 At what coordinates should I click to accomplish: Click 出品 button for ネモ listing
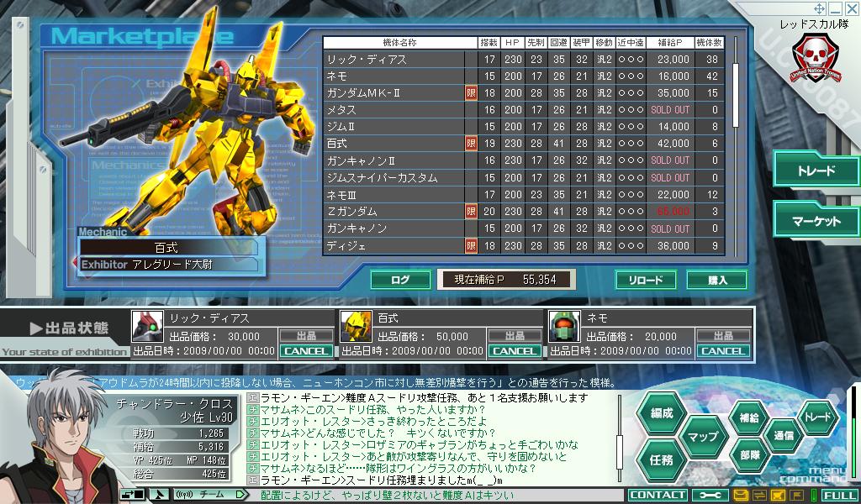pos(722,336)
